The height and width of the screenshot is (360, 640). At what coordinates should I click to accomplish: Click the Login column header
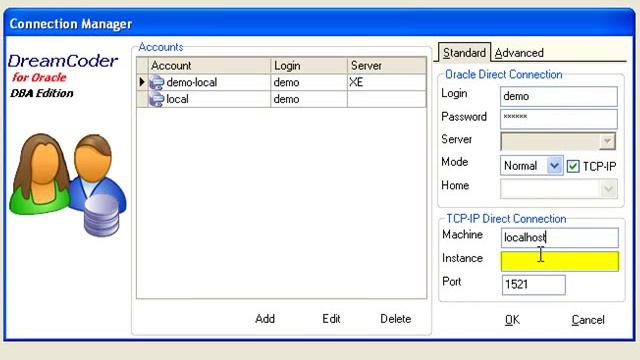pos(309,66)
